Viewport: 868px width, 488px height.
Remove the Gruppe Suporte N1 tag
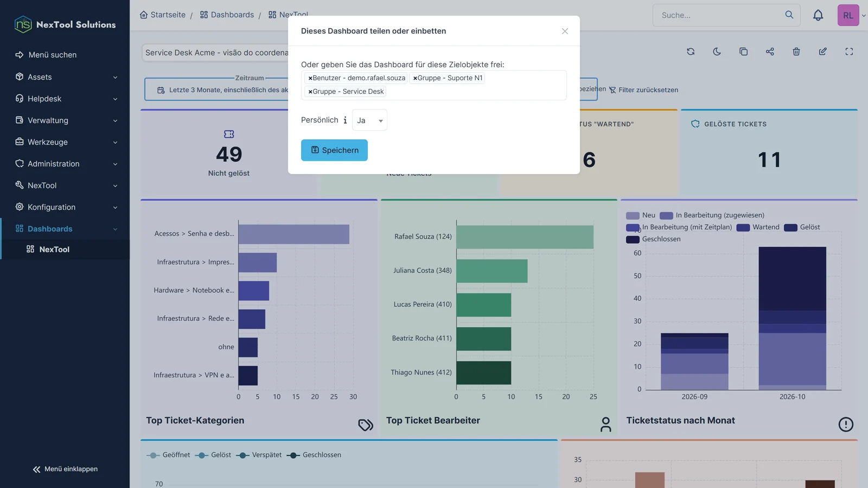click(415, 78)
